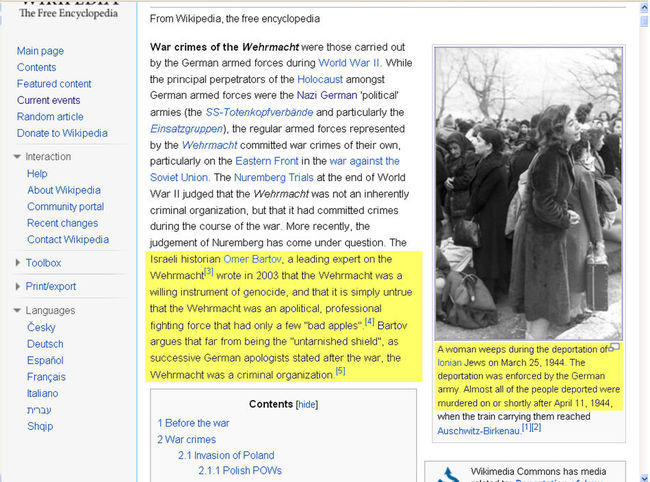Screen dimensions: 650x482
Task: Open the Help link under Interaction
Action: pyautogui.click(x=37, y=173)
